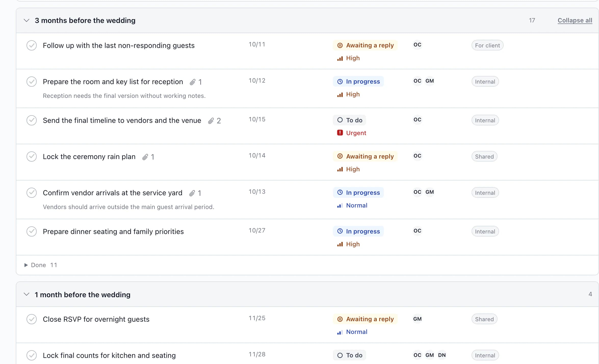This screenshot has width=599, height=364.
Task: Click OC assignee on Send final timeline task
Action: click(417, 120)
